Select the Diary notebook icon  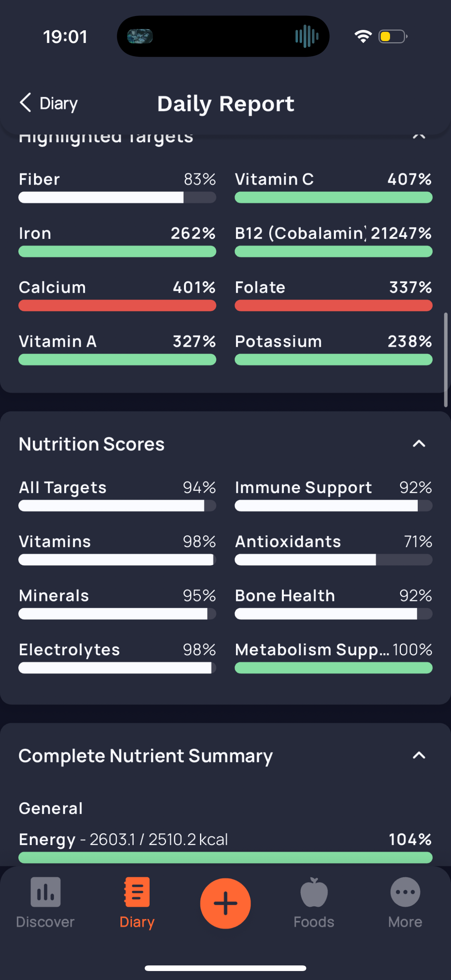[x=137, y=892]
